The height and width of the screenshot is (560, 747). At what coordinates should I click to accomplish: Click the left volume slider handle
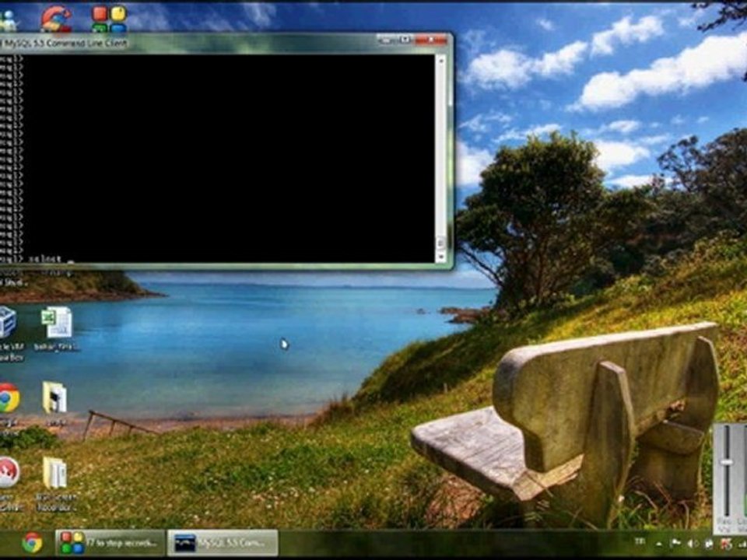point(727,462)
